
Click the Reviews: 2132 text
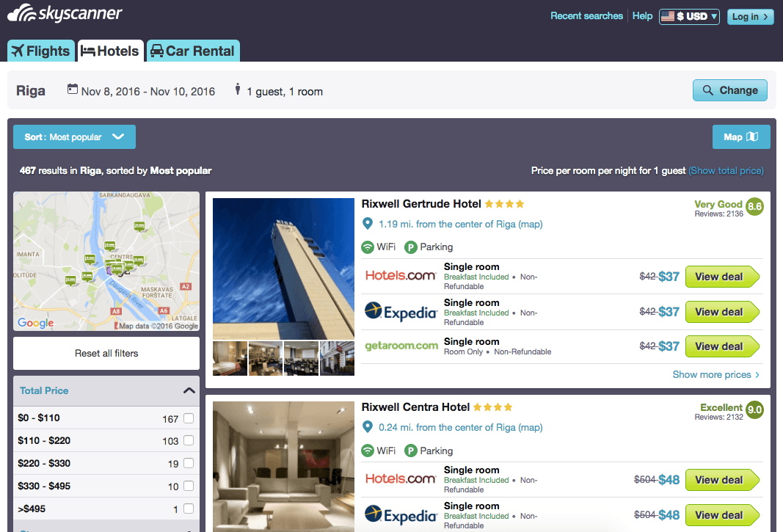click(718, 417)
